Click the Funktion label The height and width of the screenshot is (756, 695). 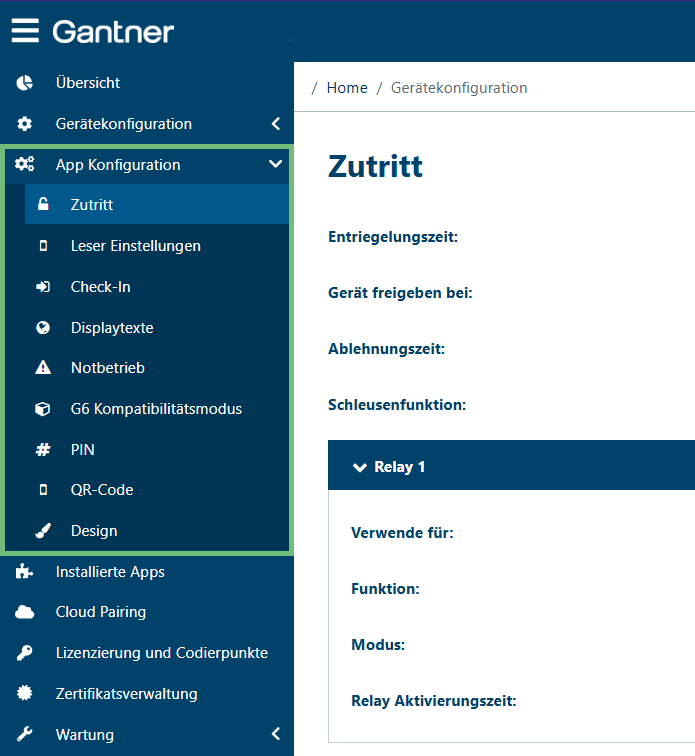point(385,589)
